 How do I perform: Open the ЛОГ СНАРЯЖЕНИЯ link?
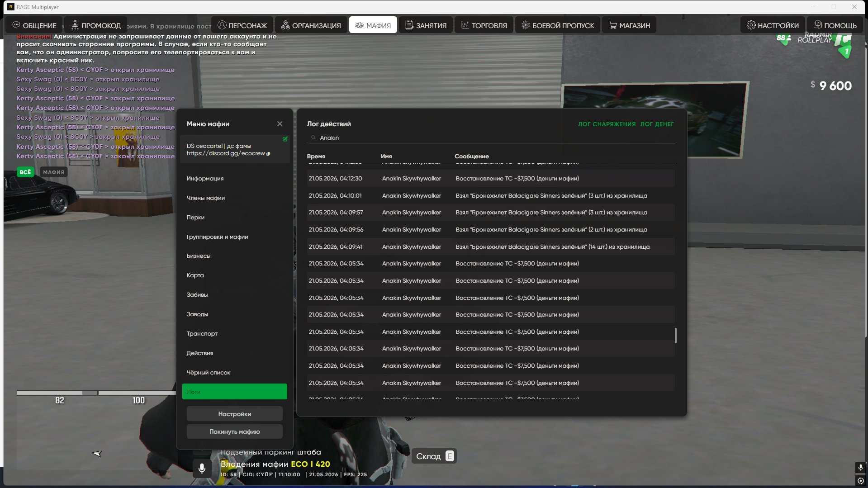click(607, 124)
